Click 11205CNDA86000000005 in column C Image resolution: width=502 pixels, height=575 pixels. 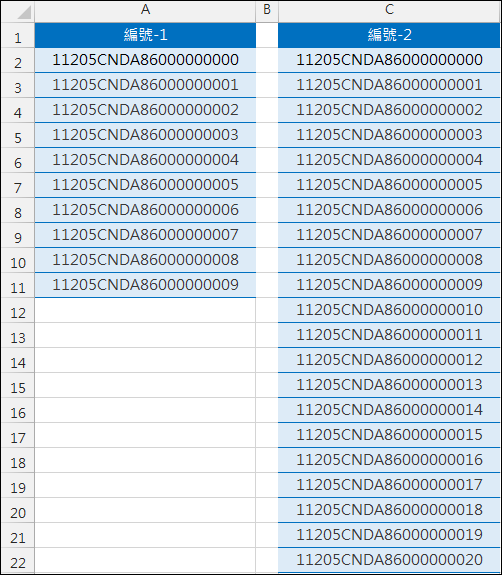[389, 185]
